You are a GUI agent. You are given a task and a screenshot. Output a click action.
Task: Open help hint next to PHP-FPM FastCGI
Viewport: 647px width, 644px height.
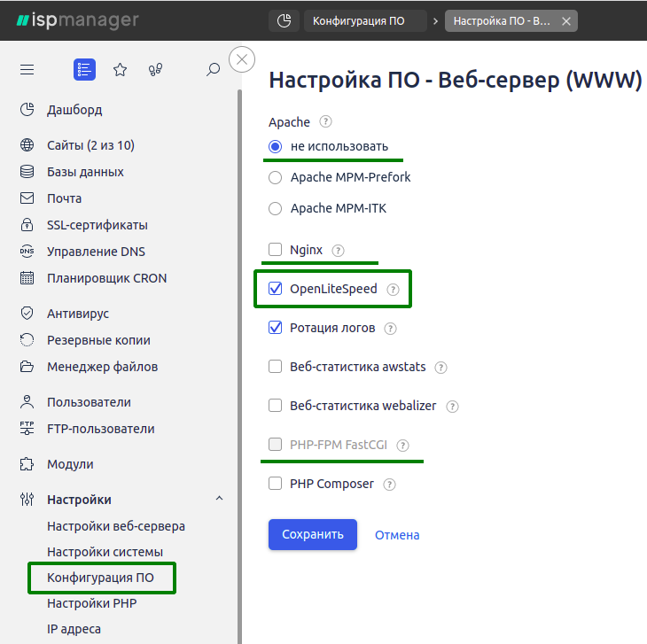coord(402,446)
